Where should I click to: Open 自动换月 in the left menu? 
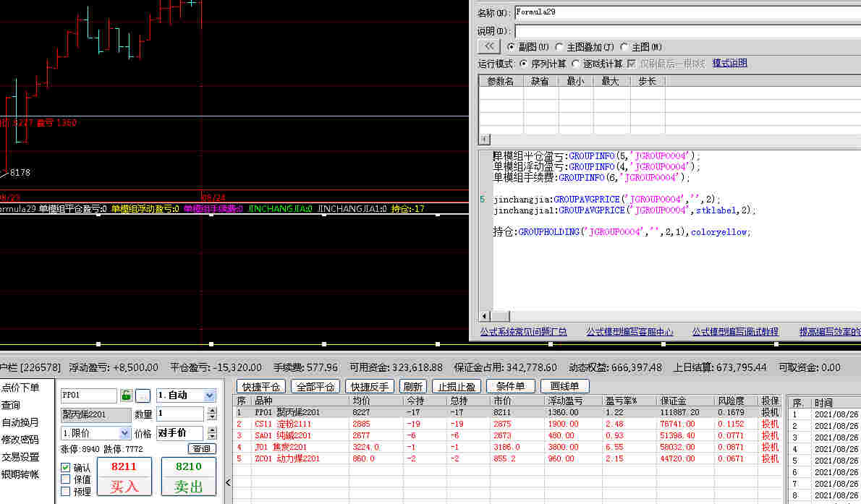(20, 422)
